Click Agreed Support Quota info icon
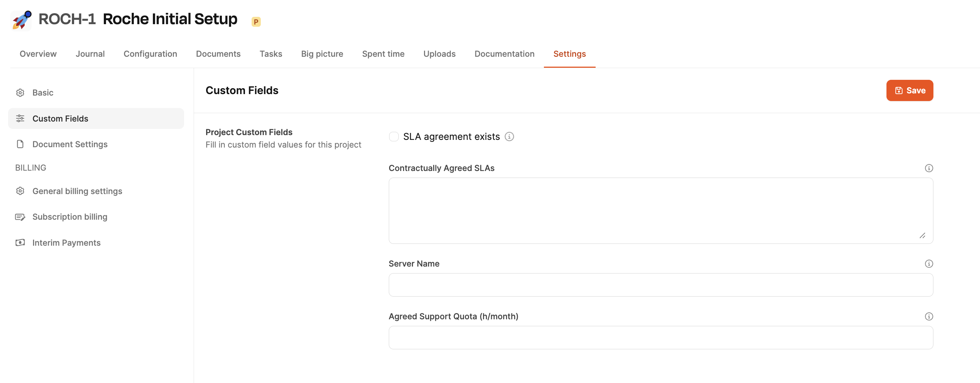This screenshot has height=383, width=980. point(929,316)
